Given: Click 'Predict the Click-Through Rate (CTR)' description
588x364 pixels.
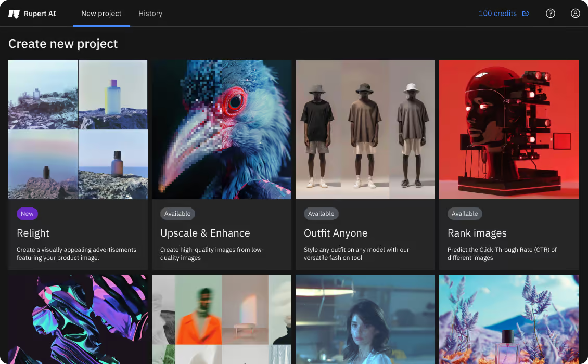Looking at the screenshot, I should pos(502,254).
